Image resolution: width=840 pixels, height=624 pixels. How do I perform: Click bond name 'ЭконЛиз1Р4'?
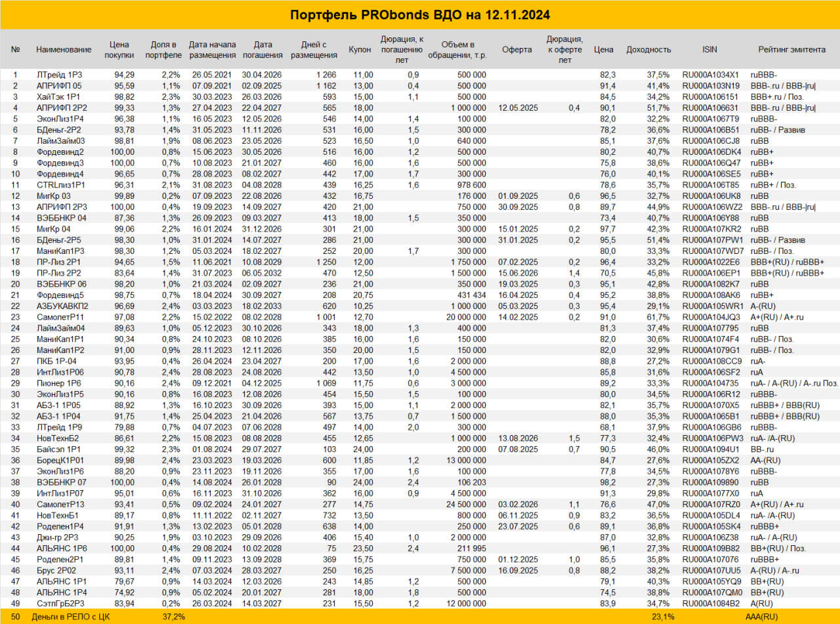coord(60,119)
